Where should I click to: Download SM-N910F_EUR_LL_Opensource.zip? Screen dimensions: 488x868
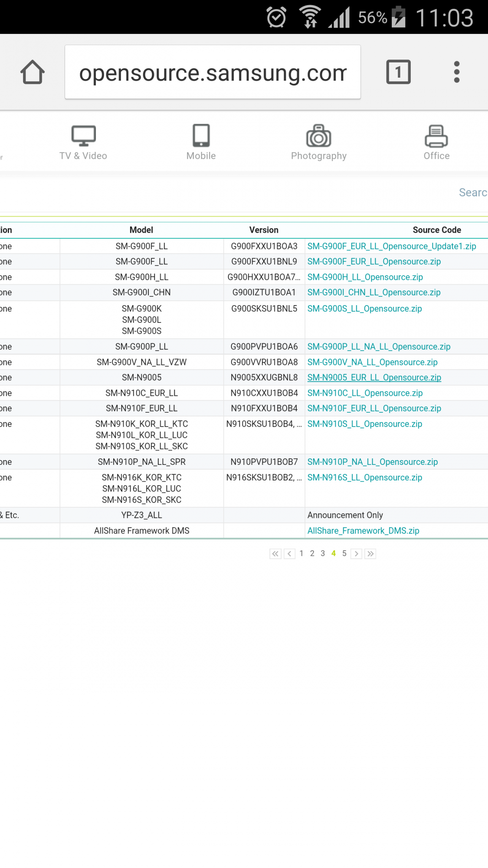[x=374, y=408]
